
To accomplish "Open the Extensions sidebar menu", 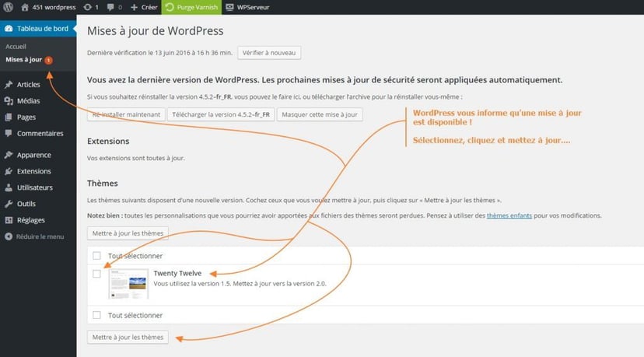I will (x=33, y=171).
